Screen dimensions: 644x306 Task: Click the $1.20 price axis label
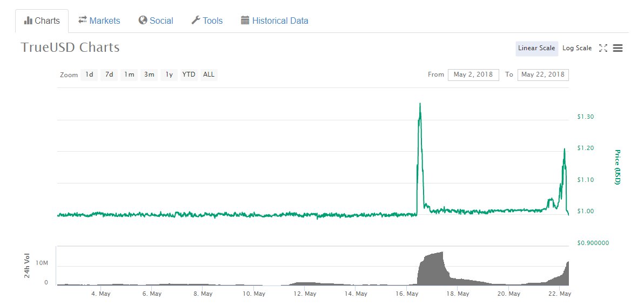(x=585, y=148)
